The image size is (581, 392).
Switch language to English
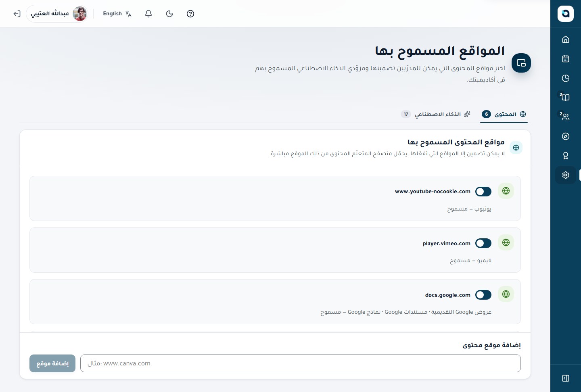click(117, 14)
